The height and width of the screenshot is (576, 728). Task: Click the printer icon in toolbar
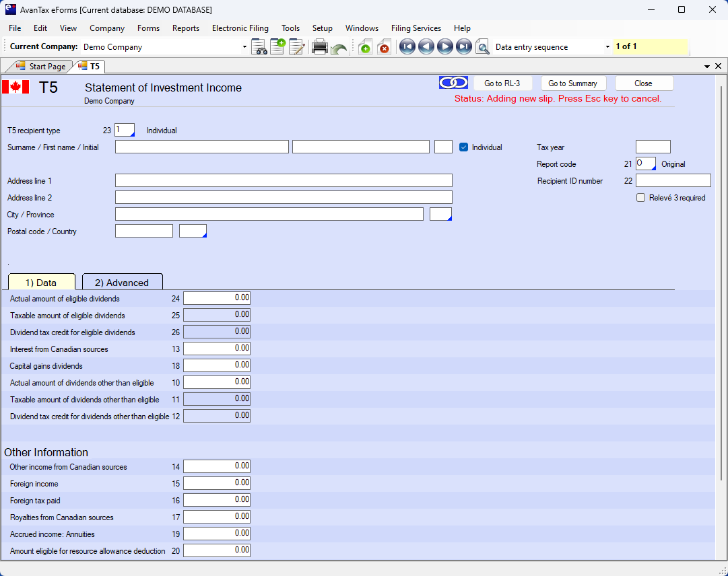tap(320, 47)
